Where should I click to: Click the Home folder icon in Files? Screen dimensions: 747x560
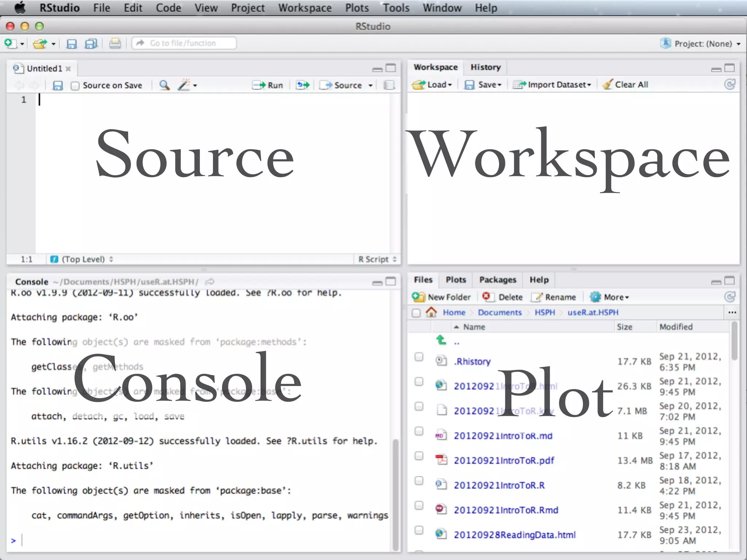(x=431, y=312)
